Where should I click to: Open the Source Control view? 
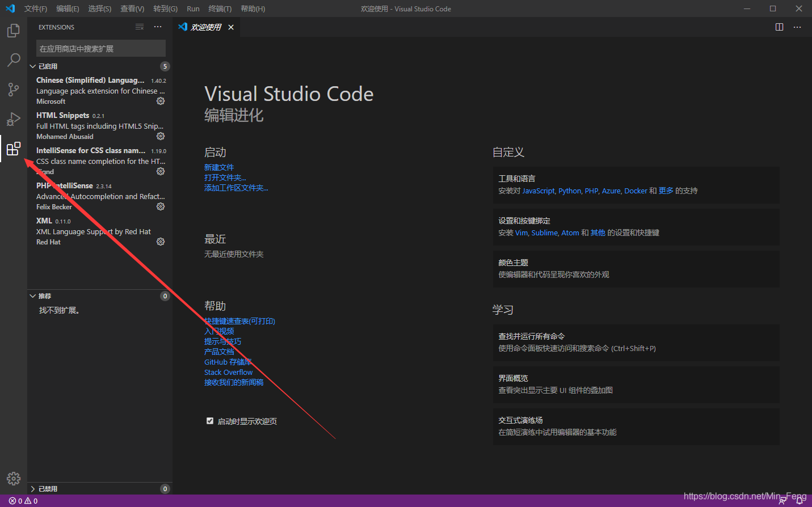tap(14, 90)
